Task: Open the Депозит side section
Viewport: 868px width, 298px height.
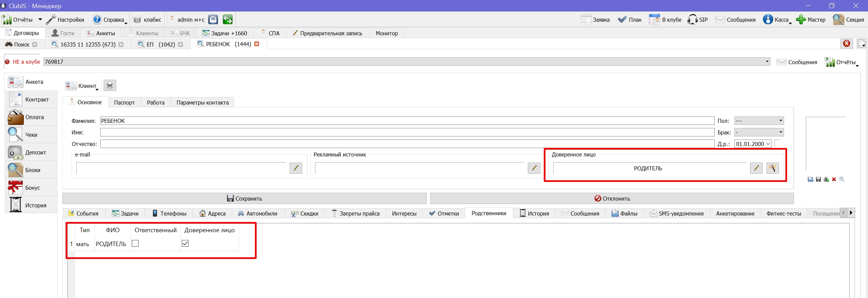Action: pyautogui.click(x=31, y=152)
